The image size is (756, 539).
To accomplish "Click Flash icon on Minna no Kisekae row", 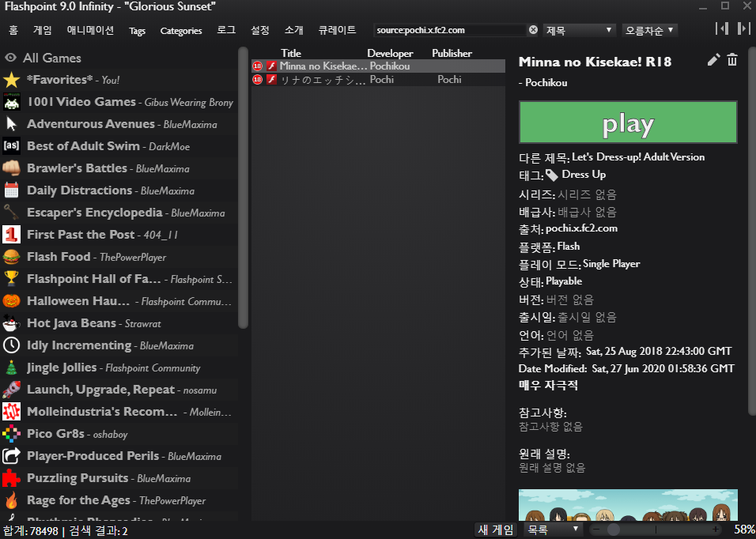I will (x=272, y=66).
